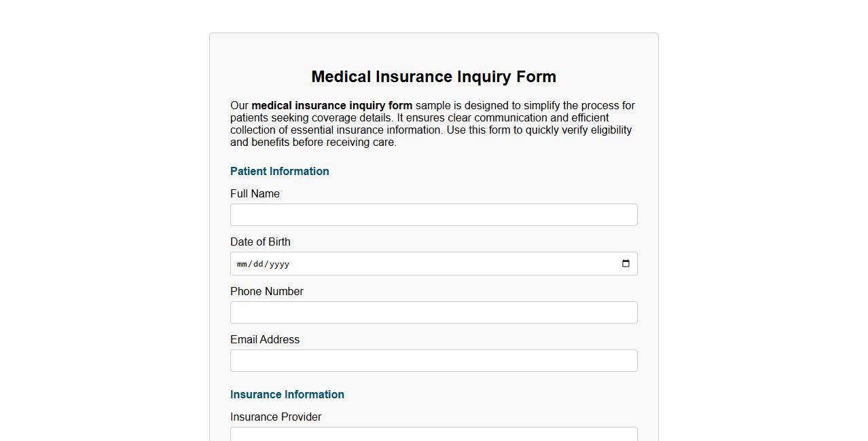Click the Full Name field label

255,193
